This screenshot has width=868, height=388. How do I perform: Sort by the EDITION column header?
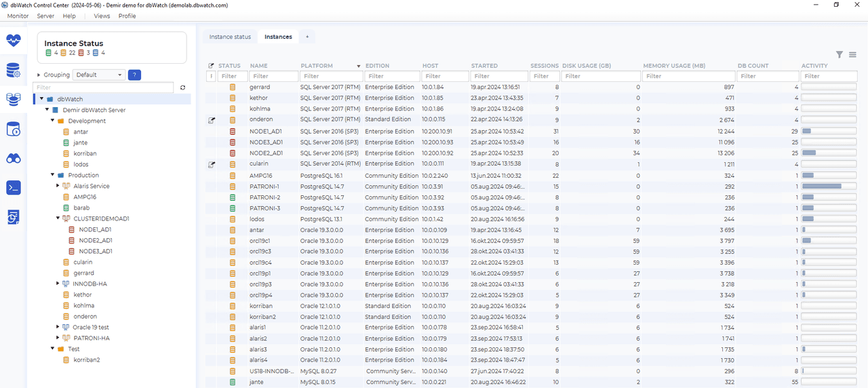[377, 66]
